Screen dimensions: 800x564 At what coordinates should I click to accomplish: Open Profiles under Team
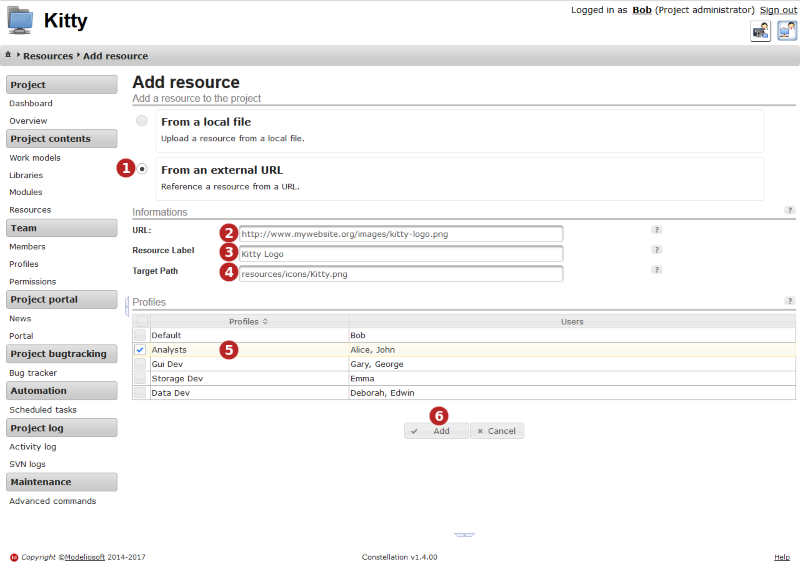[x=23, y=264]
